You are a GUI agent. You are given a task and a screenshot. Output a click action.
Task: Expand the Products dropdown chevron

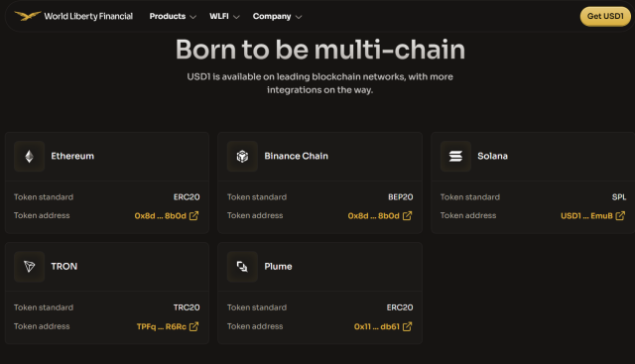click(x=193, y=17)
